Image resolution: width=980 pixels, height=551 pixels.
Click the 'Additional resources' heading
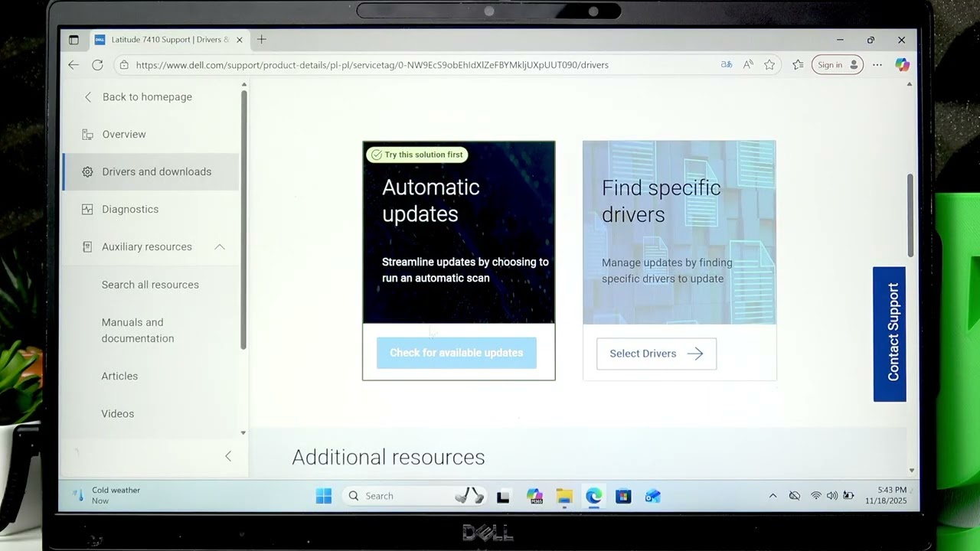point(388,457)
